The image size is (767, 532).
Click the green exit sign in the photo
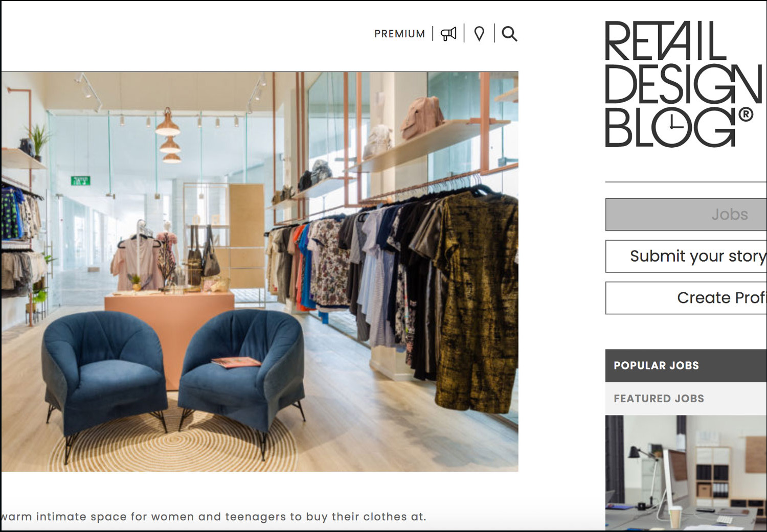[80, 180]
